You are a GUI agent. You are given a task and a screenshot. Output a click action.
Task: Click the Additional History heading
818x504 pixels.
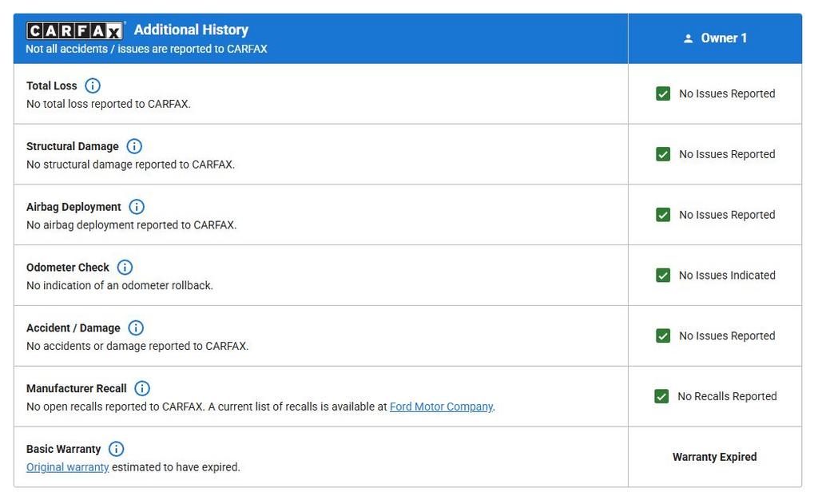click(191, 30)
